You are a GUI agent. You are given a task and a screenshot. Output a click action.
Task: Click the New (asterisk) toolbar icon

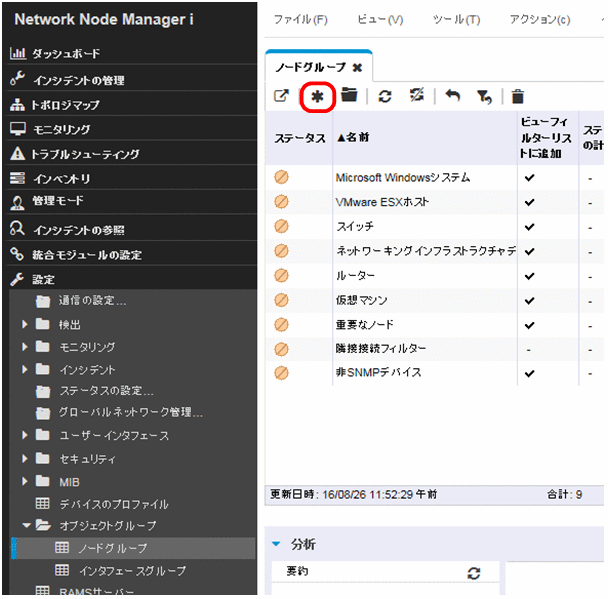point(317,97)
